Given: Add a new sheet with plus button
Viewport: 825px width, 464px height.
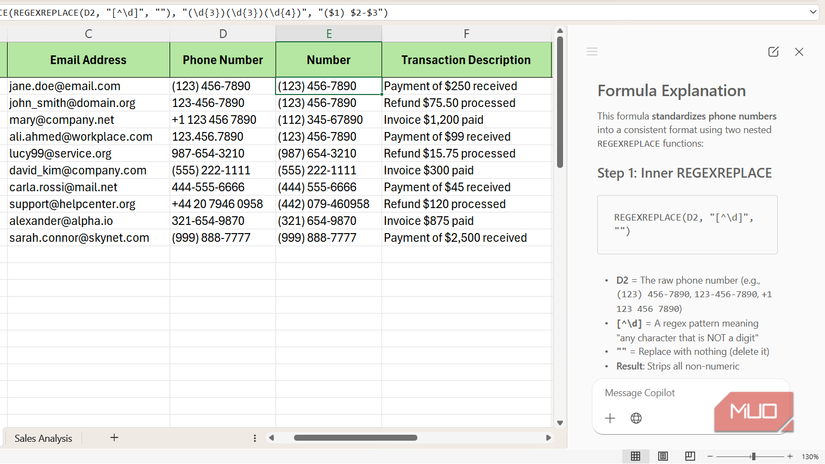Looking at the screenshot, I should pos(114,438).
